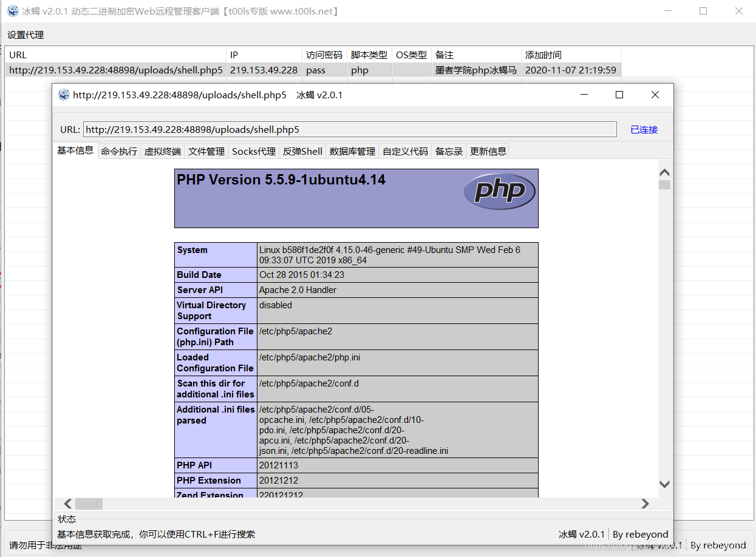Image resolution: width=756 pixels, height=557 pixels.
Task: Click the vertical scrollbar thumb
Action: (664, 184)
